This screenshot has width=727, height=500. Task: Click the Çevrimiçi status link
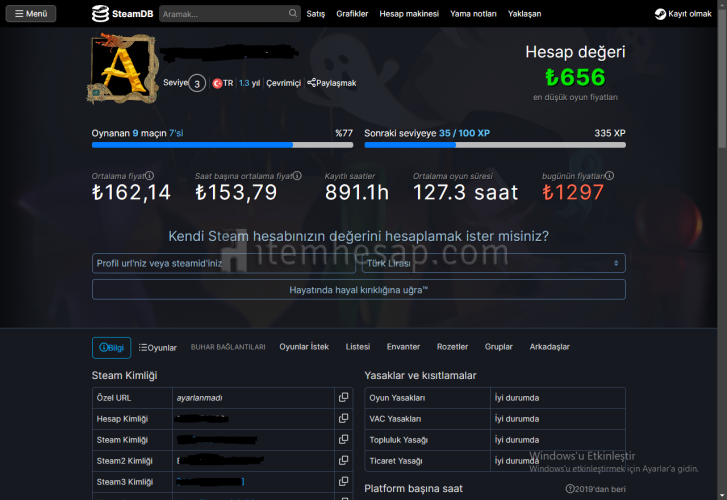point(283,83)
